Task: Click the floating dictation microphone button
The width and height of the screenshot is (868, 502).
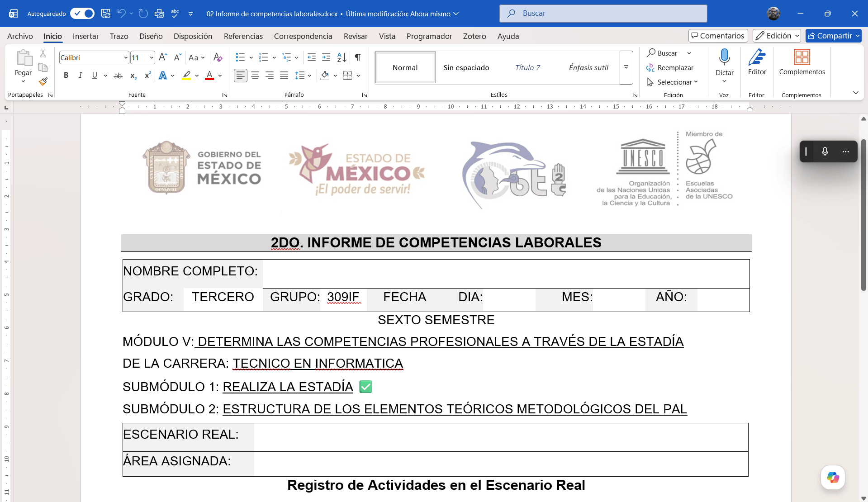Action: [x=825, y=152]
